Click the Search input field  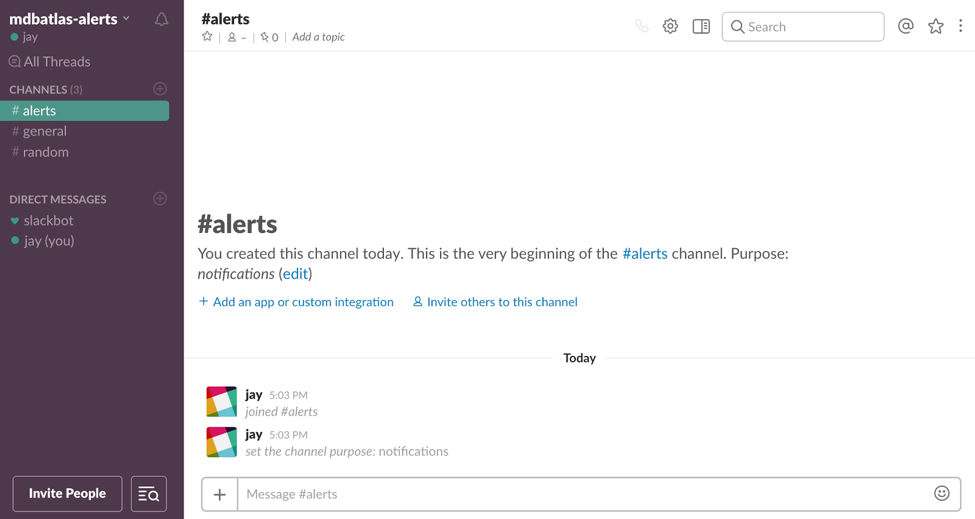tap(803, 27)
